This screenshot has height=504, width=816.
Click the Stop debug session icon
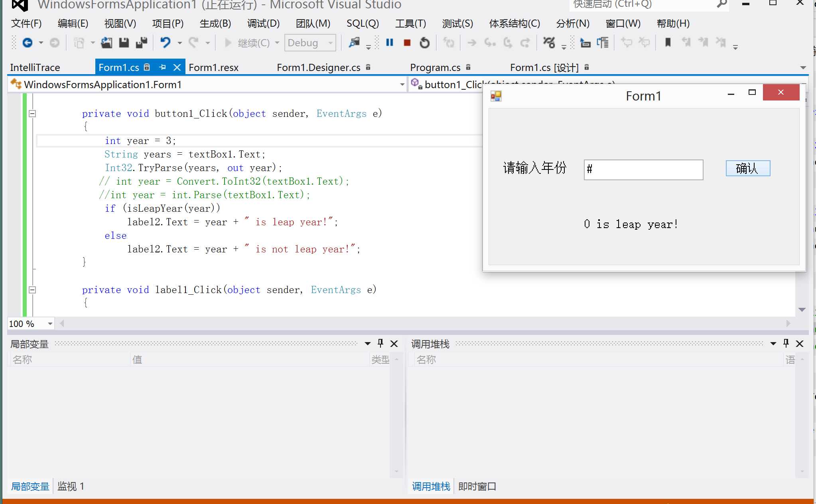pyautogui.click(x=408, y=43)
